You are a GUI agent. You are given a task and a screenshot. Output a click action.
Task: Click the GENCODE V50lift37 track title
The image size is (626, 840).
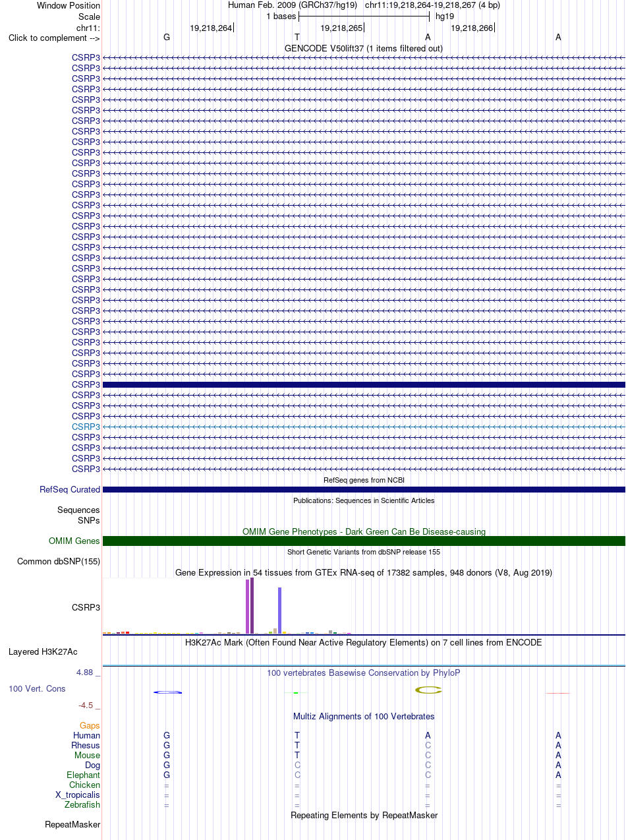click(364, 48)
